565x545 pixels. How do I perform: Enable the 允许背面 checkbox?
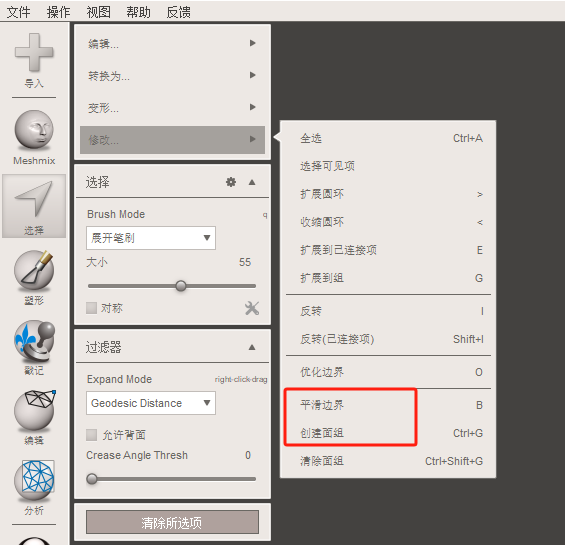coord(92,435)
